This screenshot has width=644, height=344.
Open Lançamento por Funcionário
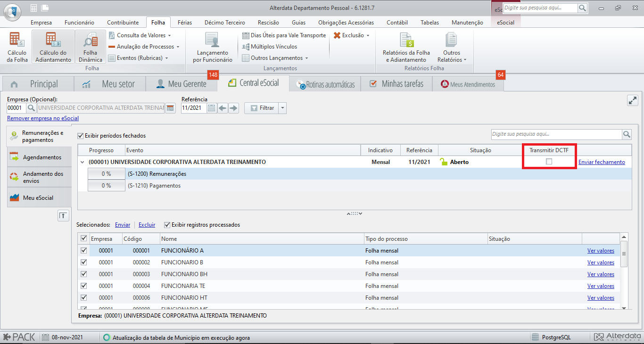tap(213, 47)
